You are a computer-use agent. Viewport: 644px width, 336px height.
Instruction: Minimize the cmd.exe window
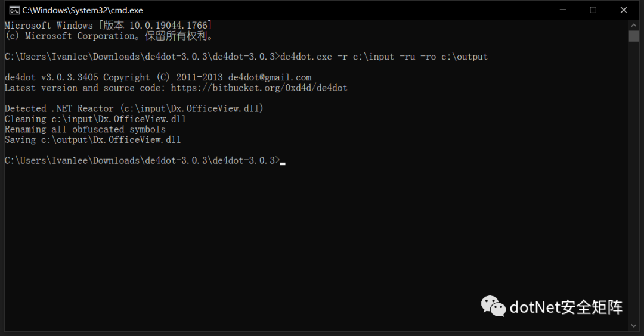(x=563, y=10)
